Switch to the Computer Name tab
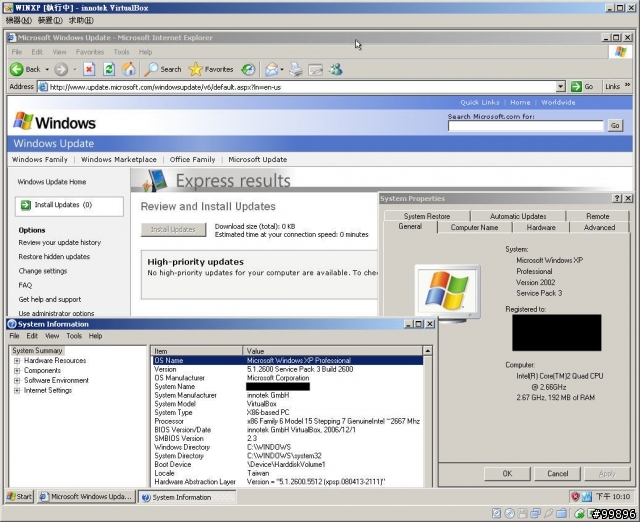640x522 pixels. click(474, 227)
